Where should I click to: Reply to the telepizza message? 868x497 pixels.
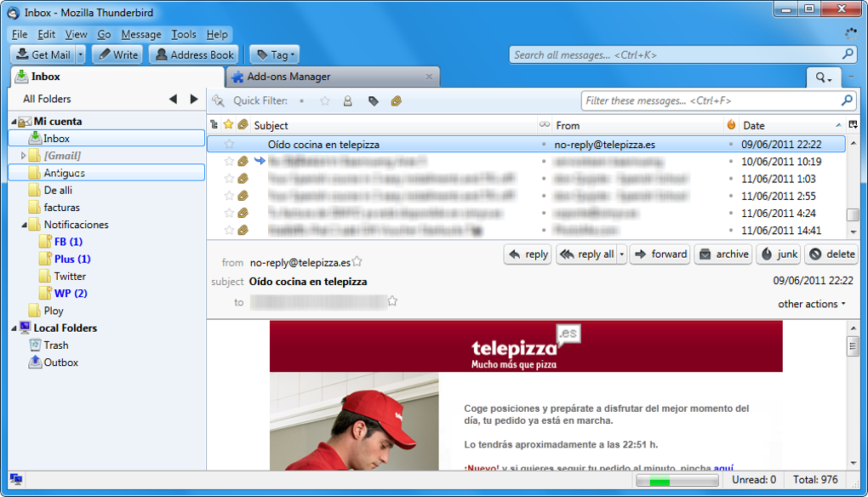(x=528, y=254)
